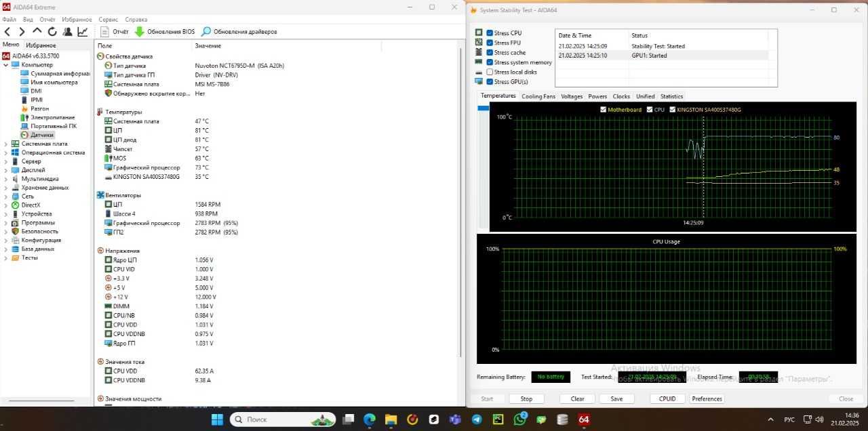Expand the Мультимедиа tree node
The height and width of the screenshot is (431, 868).
(6, 179)
